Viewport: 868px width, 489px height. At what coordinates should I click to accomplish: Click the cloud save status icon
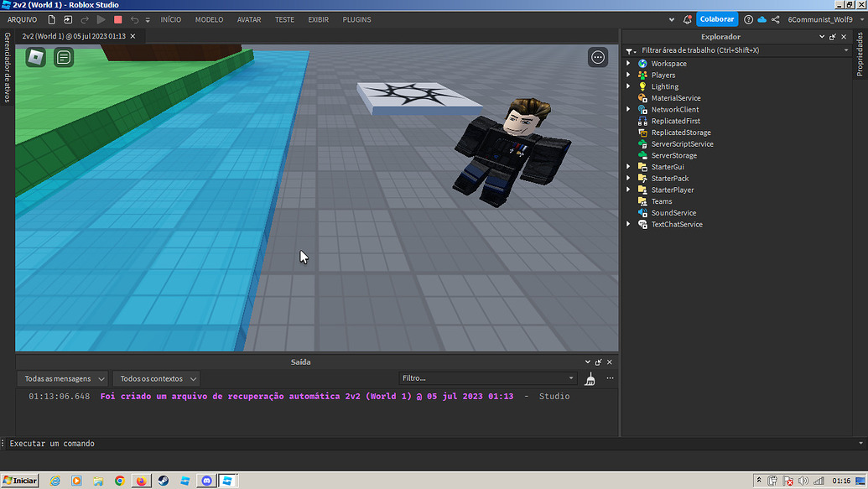tap(761, 19)
